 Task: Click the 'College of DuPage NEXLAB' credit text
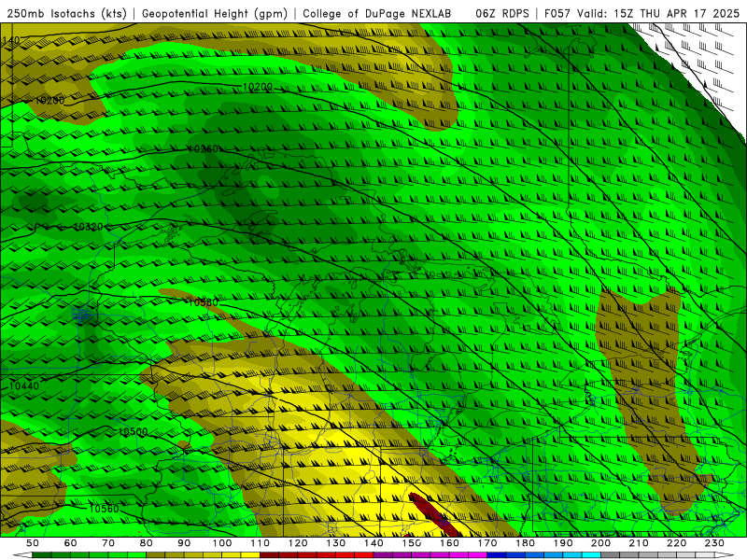point(377,13)
